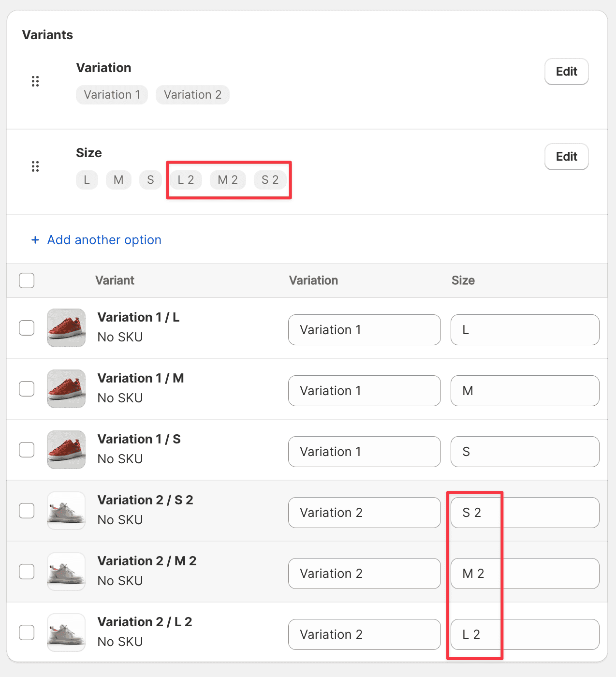Viewport: 616px width, 677px height.
Task: Edit the Variation option values
Action: 566,72
